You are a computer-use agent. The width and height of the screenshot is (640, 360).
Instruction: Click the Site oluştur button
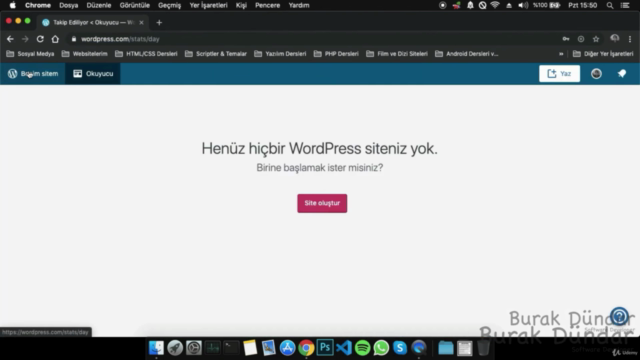point(322,203)
